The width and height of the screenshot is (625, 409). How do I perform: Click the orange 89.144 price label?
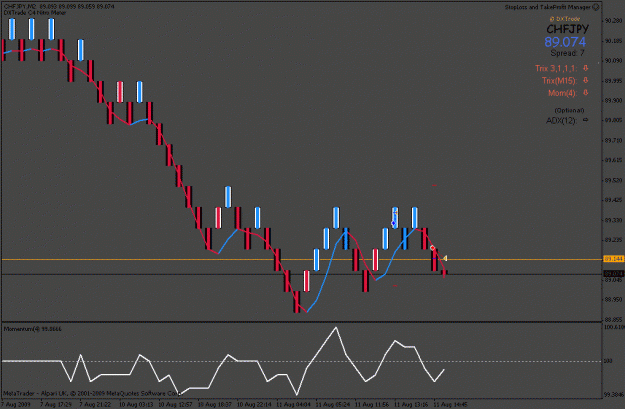[613, 259]
